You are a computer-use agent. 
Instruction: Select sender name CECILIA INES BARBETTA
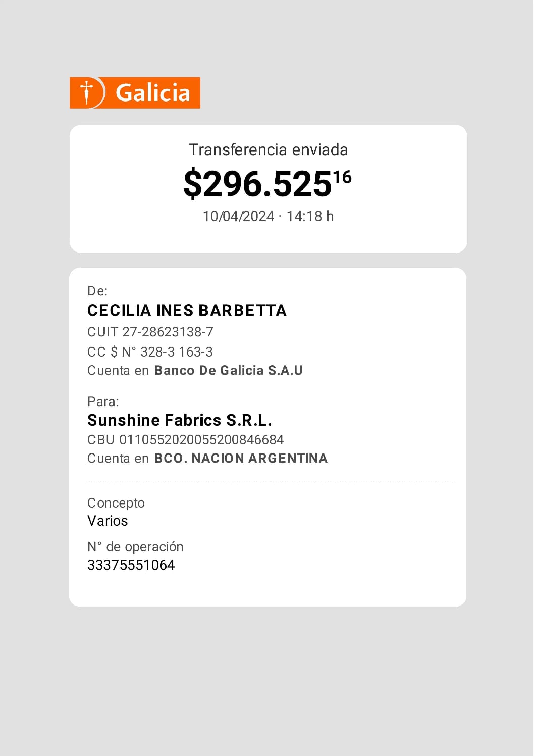point(187,310)
